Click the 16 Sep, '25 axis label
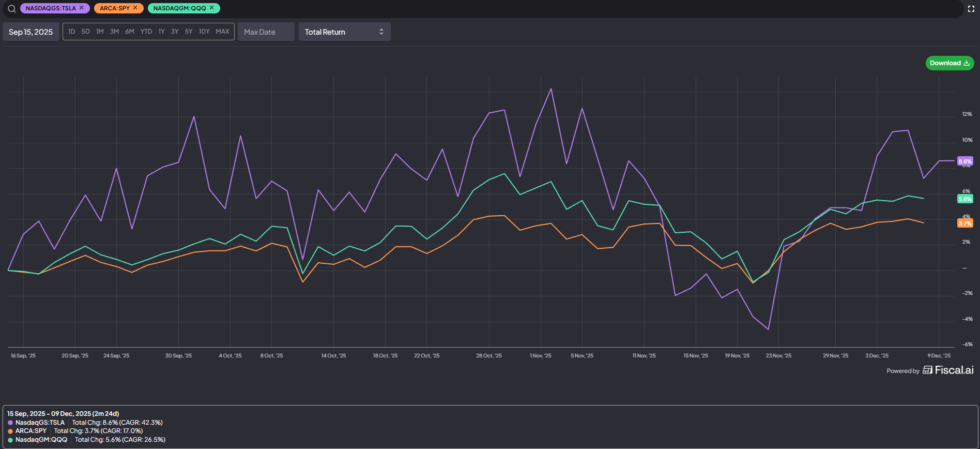 point(23,356)
